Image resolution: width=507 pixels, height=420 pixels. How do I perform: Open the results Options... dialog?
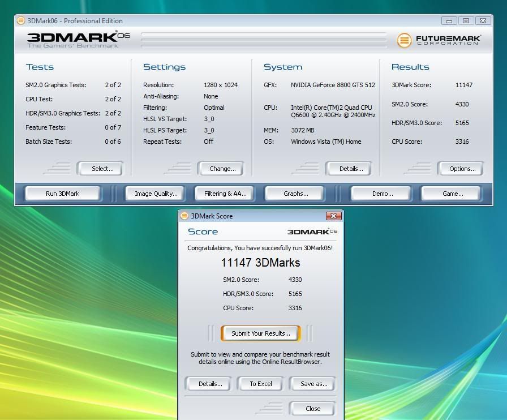point(460,169)
